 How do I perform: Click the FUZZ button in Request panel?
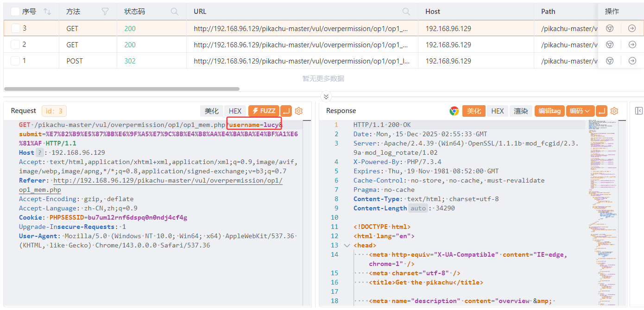coord(264,111)
